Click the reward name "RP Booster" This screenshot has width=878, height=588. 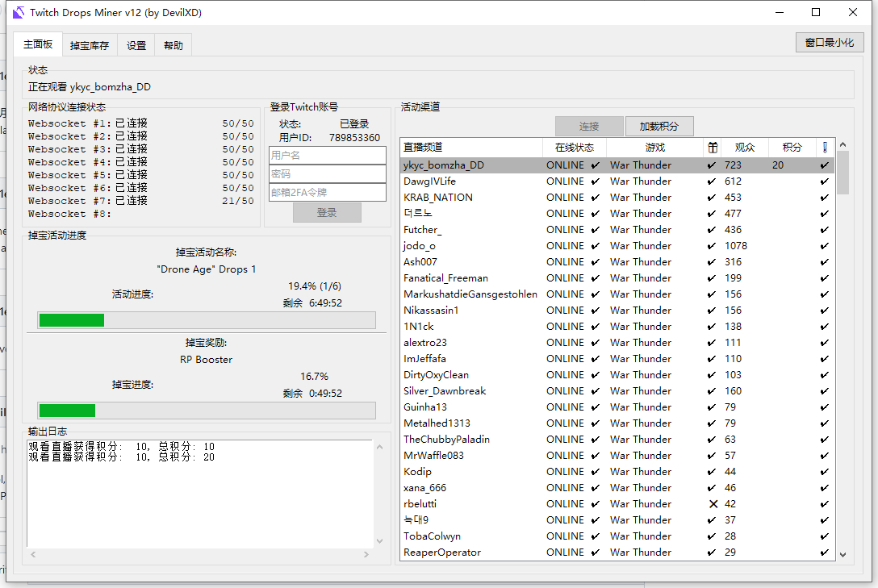[x=206, y=360]
